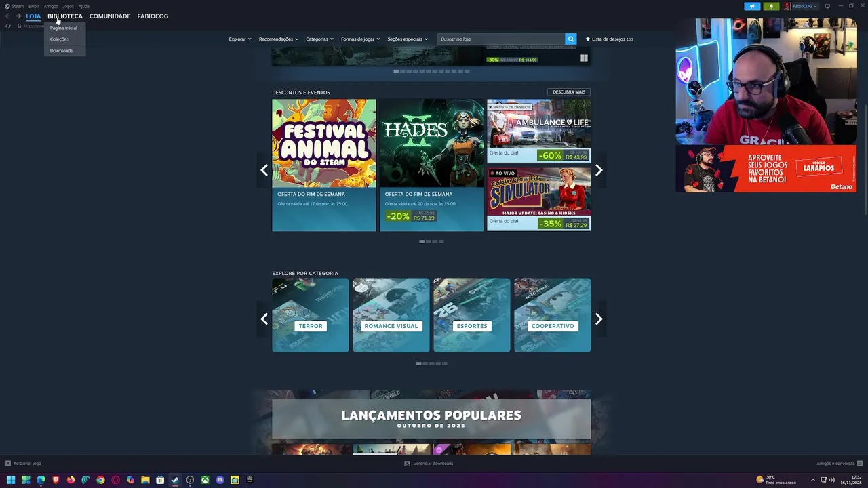Open Google Chrome from the taskbar
The width and height of the screenshot is (868, 488).
click(x=100, y=480)
